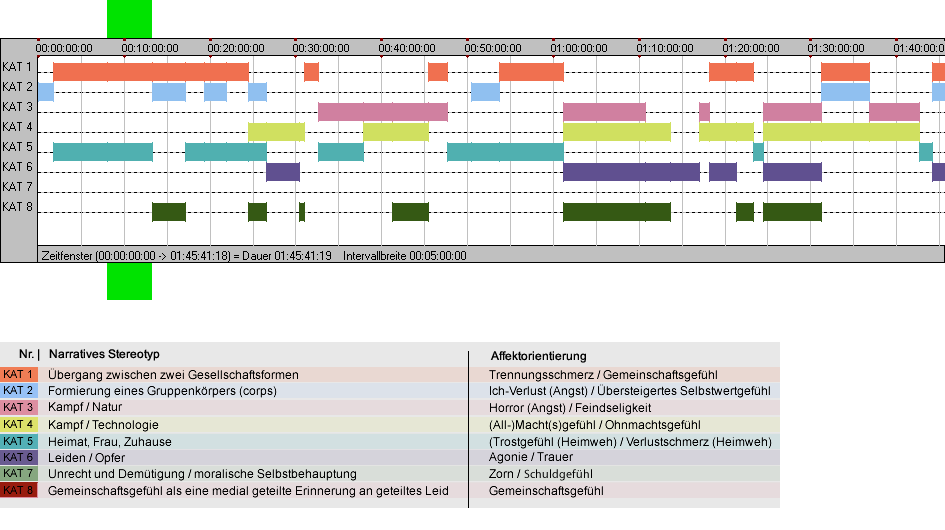Select the teal KAT 5 segment ending at 01:00:00:00
945x530 pixels.
(505, 152)
